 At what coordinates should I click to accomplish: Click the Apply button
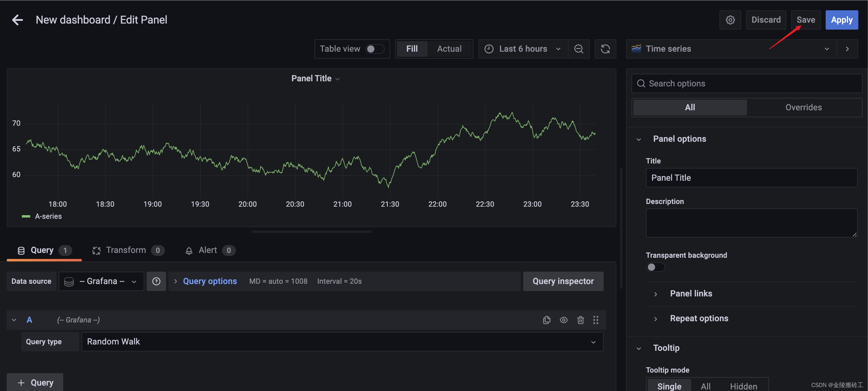pyautogui.click(x=841, y=20)
